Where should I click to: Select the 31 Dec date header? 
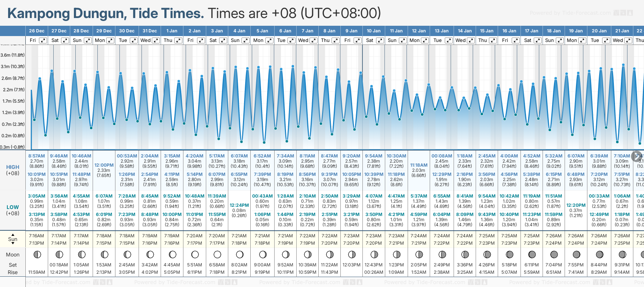(x=150, y=31)
